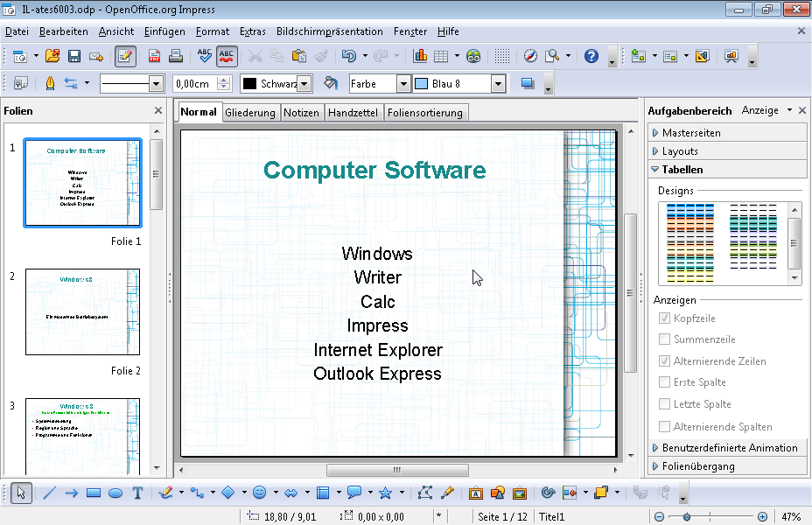Open a file with the Open icon
Viewport: 812px width, 525px height.
(52, 56)
